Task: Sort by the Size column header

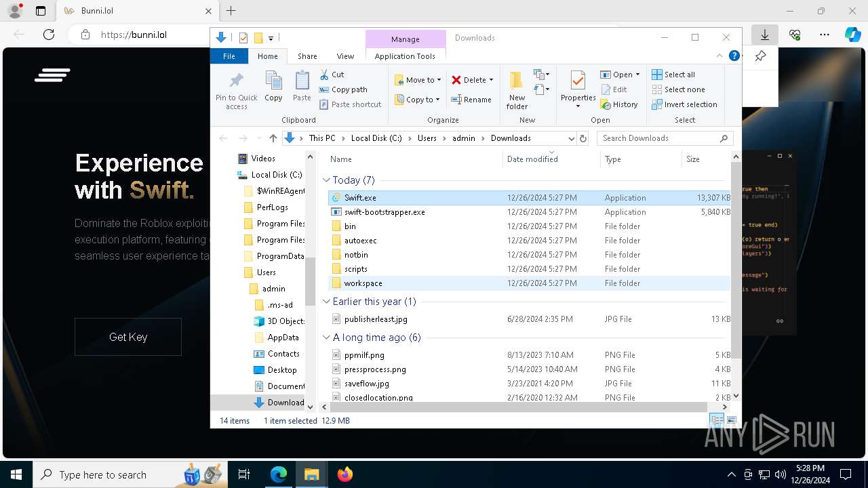Action: (x=693, y=159)
